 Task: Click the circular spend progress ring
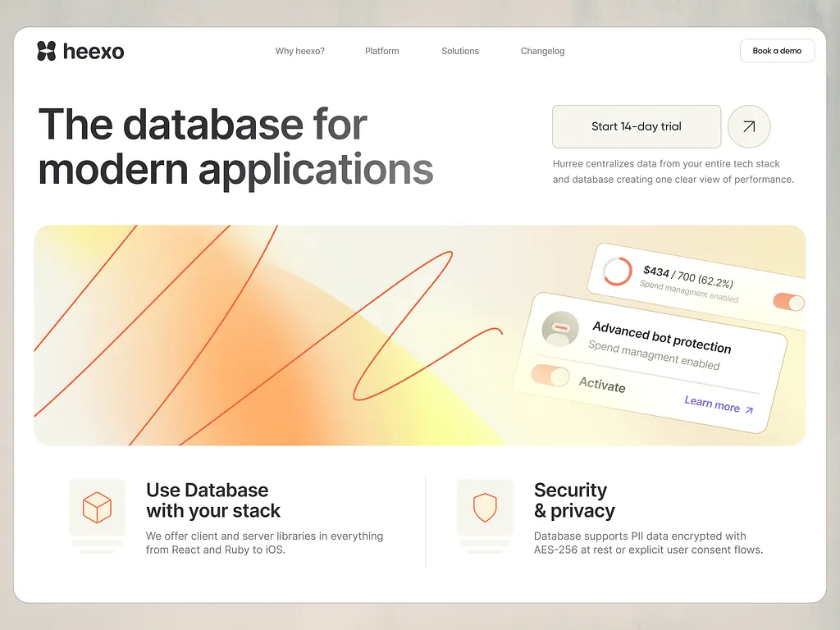617,272
